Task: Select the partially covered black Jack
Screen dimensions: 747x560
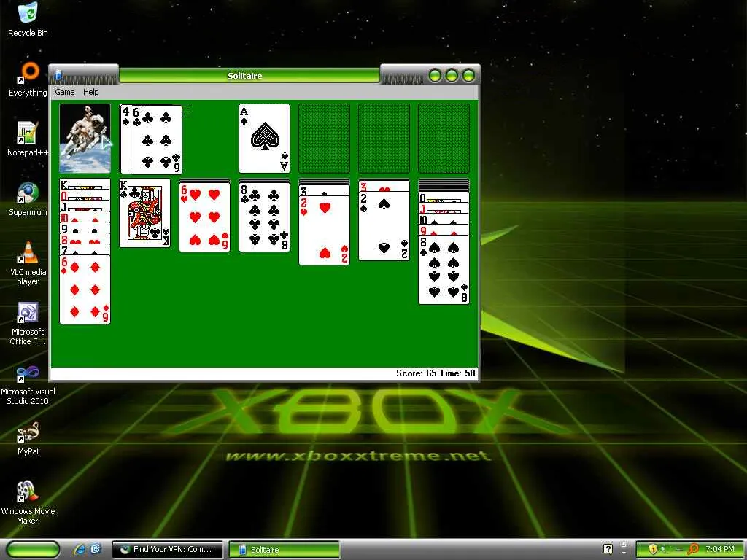Action: click(85, 206)
